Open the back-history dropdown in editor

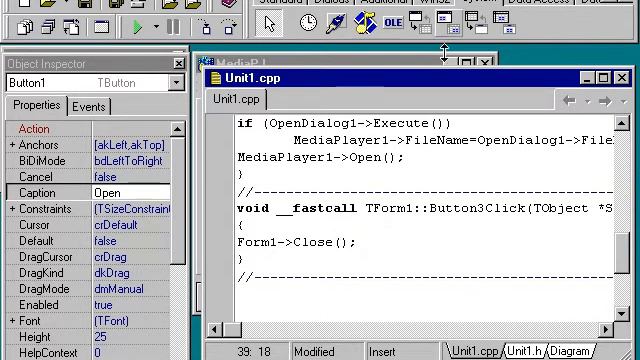coord(587,101)
